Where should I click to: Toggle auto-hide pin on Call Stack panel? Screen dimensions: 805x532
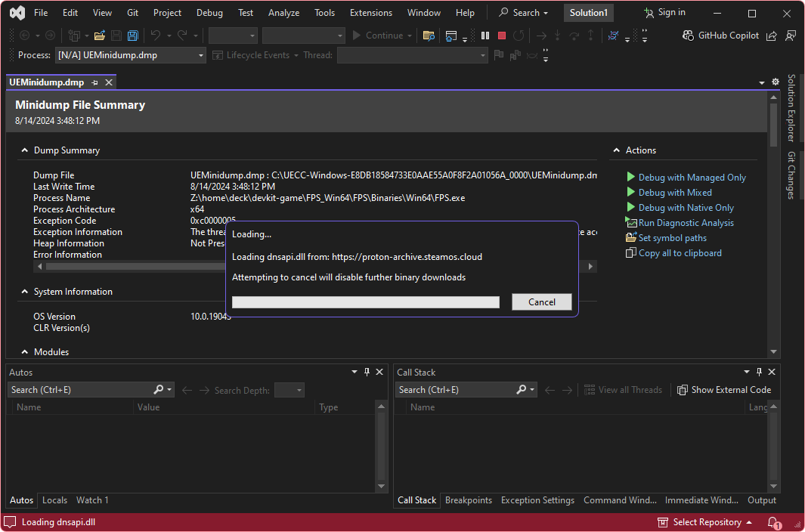tap(760, 372)
